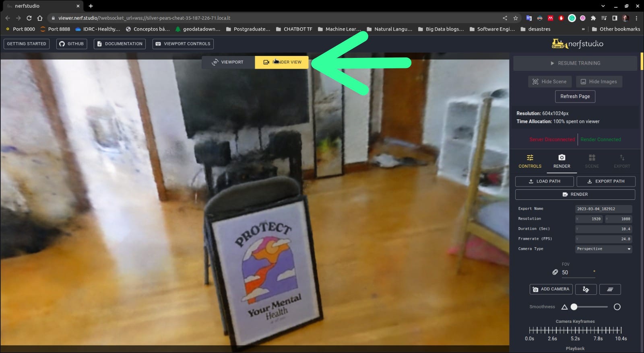
Task: Switch to Viewport mode
Action: [x=228, y=62]
